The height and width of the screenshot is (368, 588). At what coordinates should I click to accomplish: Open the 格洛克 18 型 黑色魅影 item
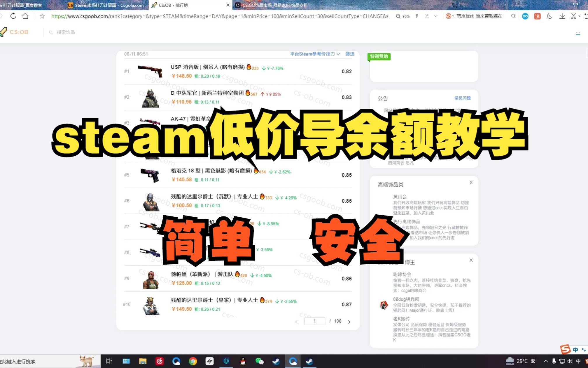(211, 171)
